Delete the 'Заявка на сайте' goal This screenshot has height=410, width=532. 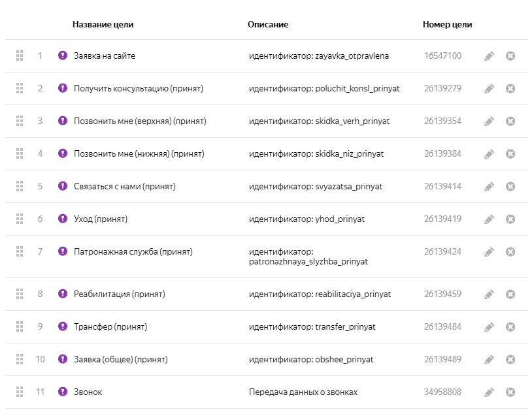pos(510,56)
